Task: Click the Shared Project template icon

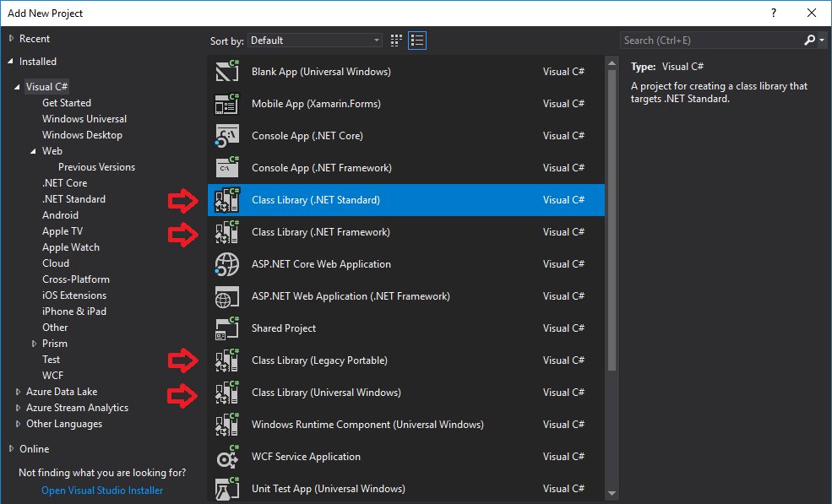Action: (227, 328)
